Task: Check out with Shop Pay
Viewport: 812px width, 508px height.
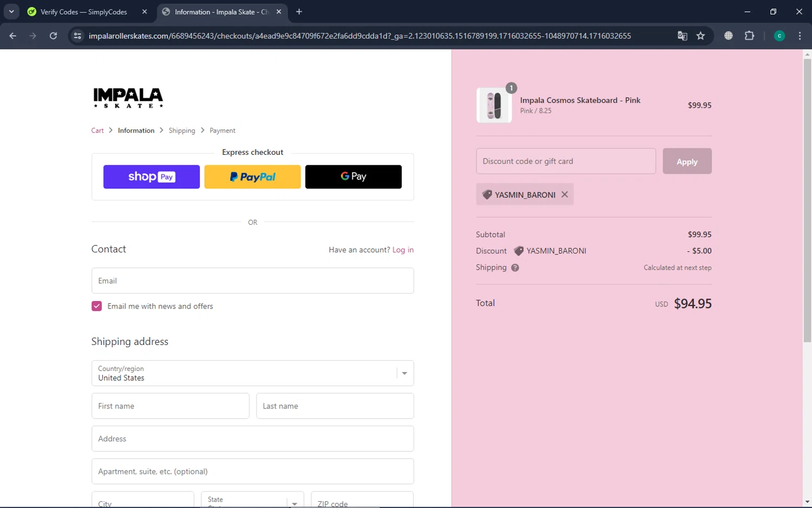Action: click(152, 177)
